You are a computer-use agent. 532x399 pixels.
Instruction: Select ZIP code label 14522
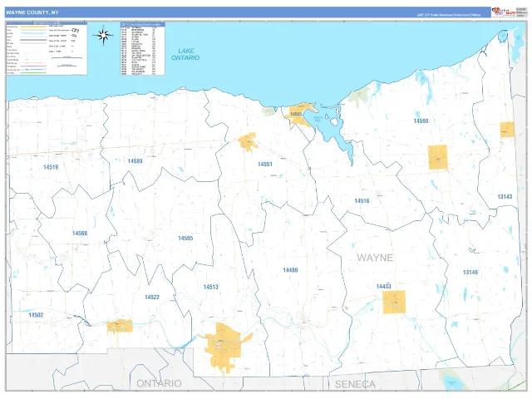[152, 298]
